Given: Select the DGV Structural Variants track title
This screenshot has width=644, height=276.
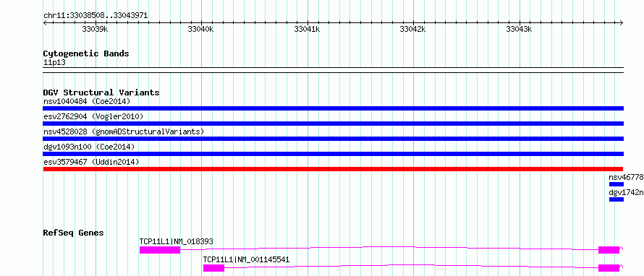Looking at the screenshot, I should click(101, 92).
